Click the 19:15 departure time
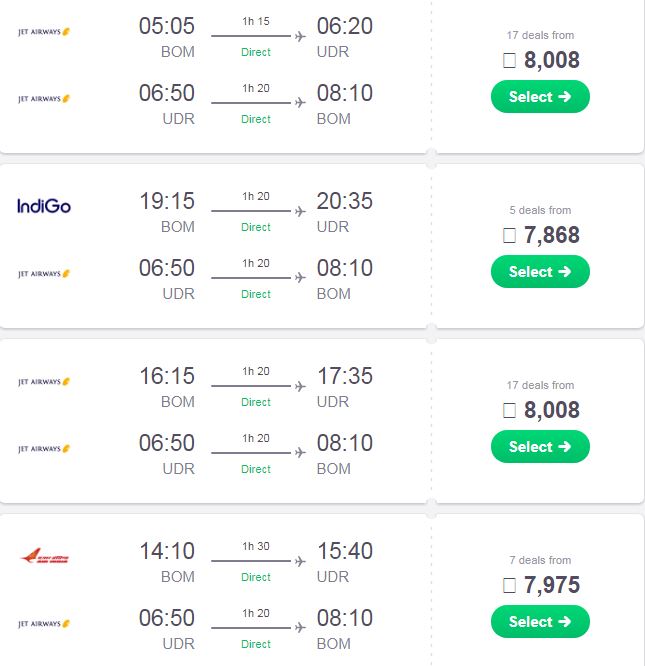The width and height of the screenshot is (645, 666). point(167,201)
